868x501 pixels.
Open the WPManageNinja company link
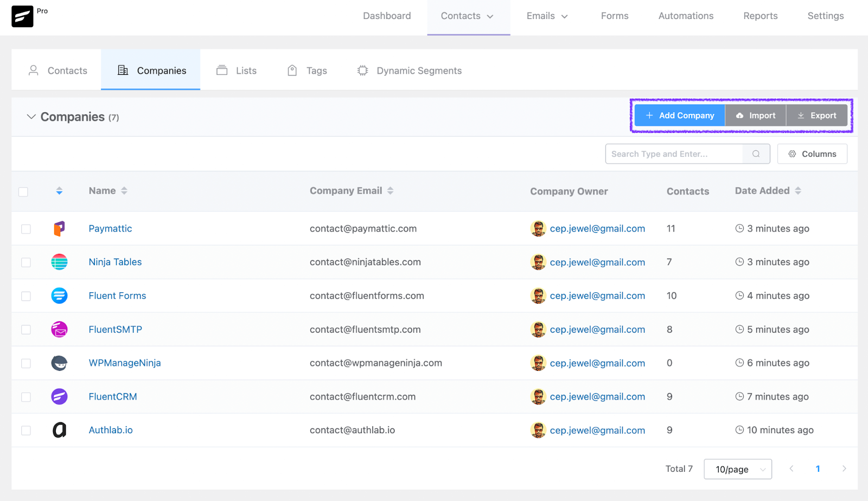pyautogui.click(x=125, y=363)
